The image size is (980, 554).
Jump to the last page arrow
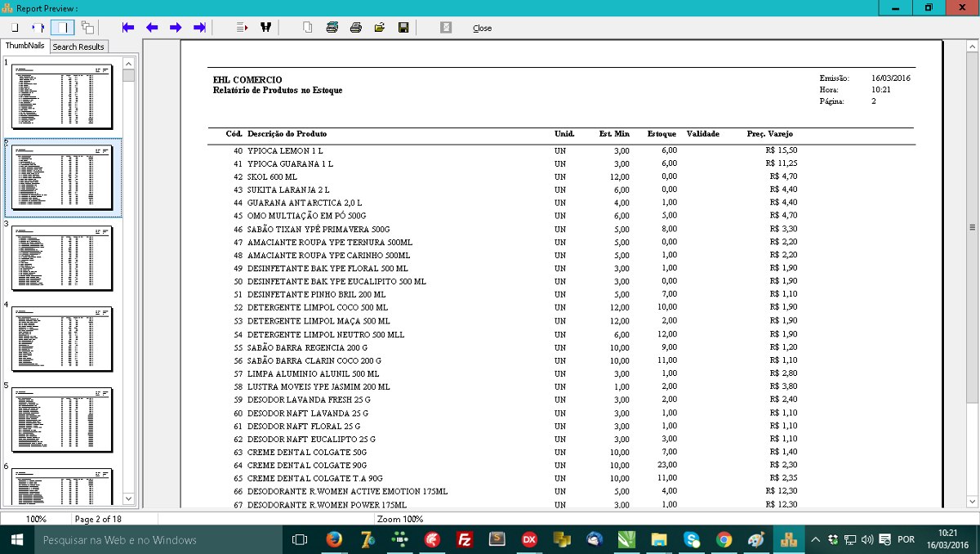[199, 28]
